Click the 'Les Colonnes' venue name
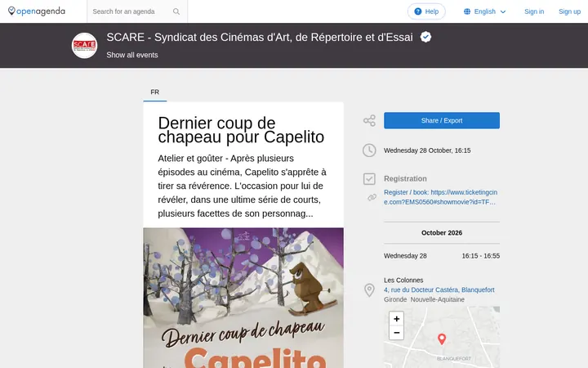588x368 pixels. [x=403, y=280]
